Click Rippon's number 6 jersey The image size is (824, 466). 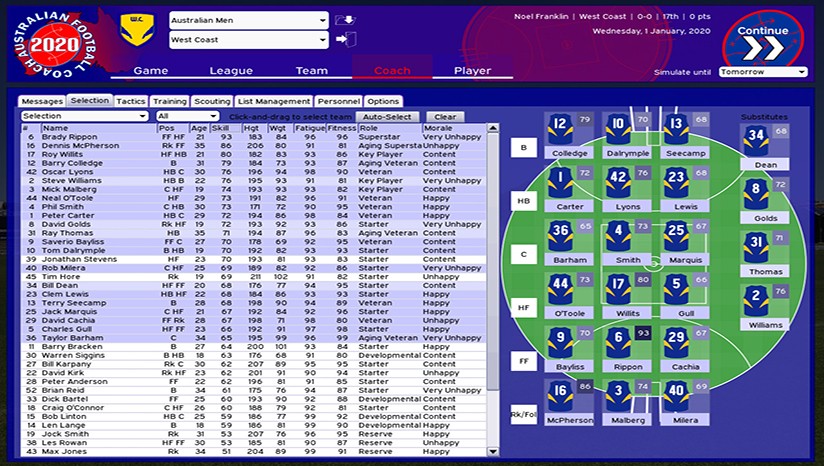click(618, 343)
